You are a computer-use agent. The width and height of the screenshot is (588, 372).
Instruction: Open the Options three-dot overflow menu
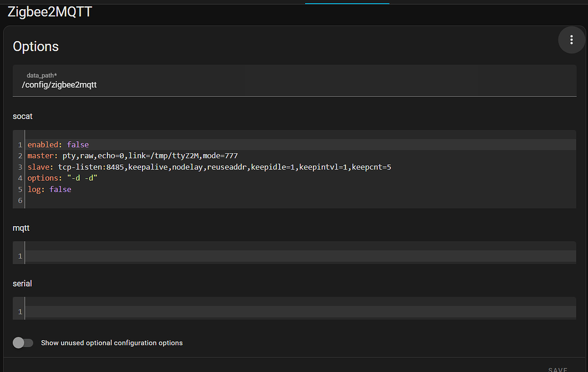pyautogui.click(x=571, y=40)
